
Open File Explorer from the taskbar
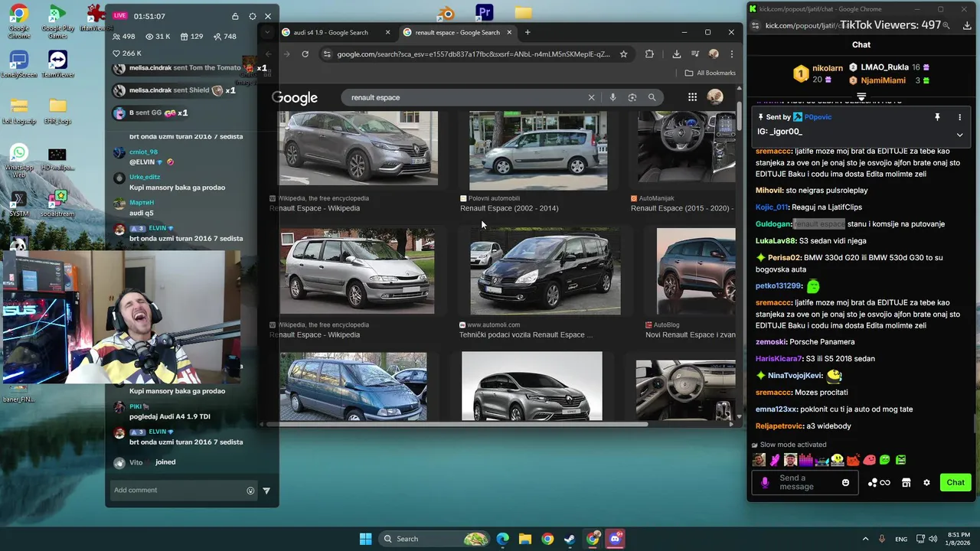[525, 539]
